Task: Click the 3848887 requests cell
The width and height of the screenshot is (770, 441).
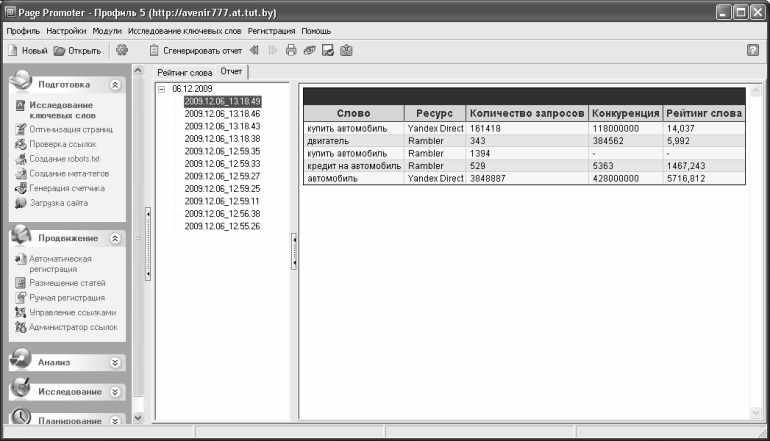Action: pyautogui.click(x=527, y=179)
